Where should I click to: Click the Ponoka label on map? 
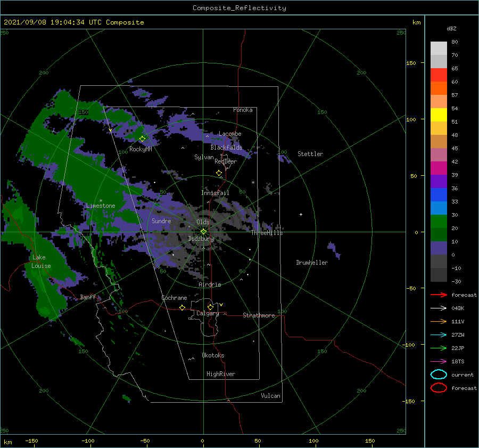point(243,110)
